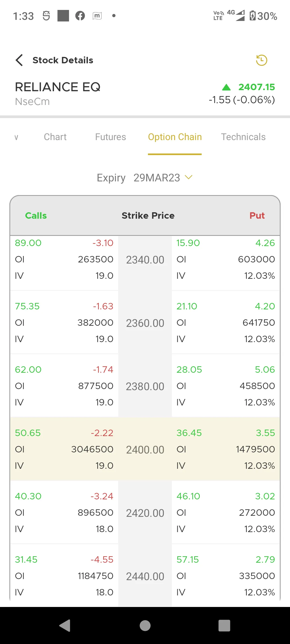Select call price 89.00 at strike 2340
The width and height of the screenshot is (290, 644).
(28, 243)
